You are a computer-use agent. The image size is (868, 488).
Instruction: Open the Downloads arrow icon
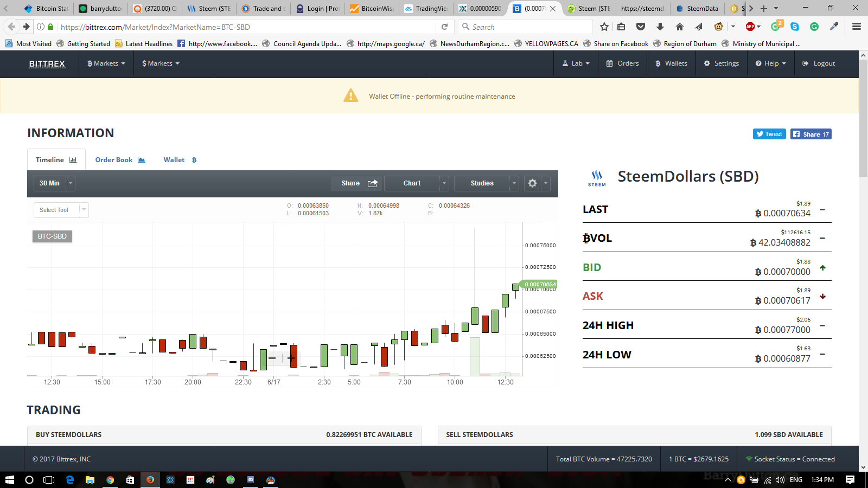click(x=660, y=27)
